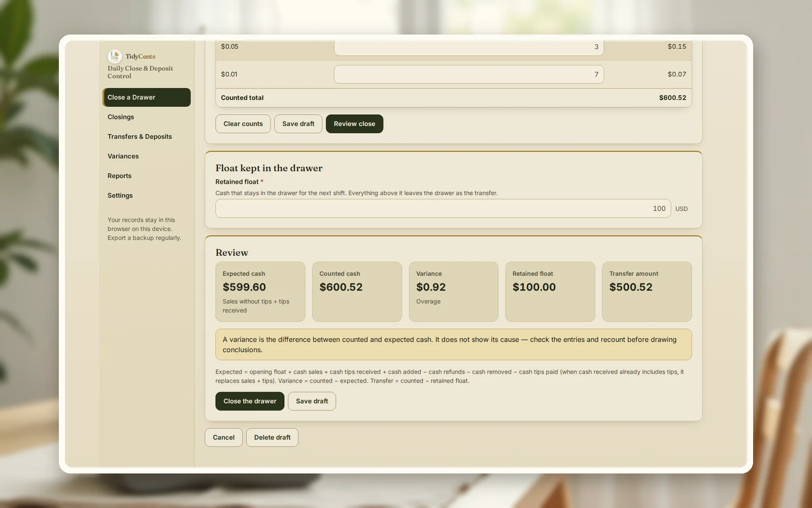Click the Expected formula footnote text
Viewport: 812px width, 508px height.
450,376
